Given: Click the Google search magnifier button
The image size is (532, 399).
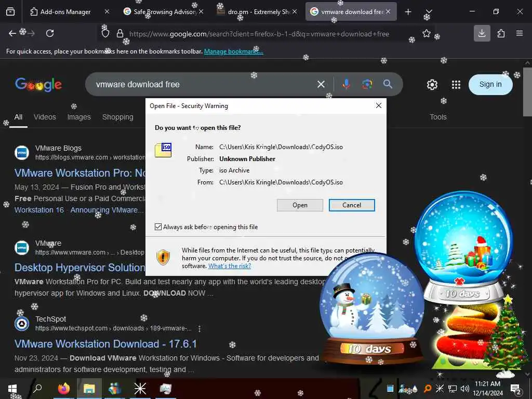Looking at the screenshot, I should (388, 84).
